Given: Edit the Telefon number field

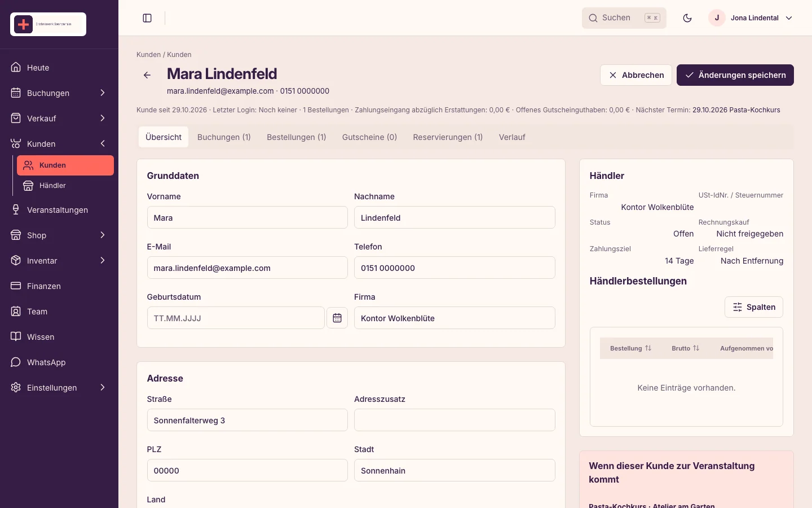Looking at the screenshot, I should (454, 268).
